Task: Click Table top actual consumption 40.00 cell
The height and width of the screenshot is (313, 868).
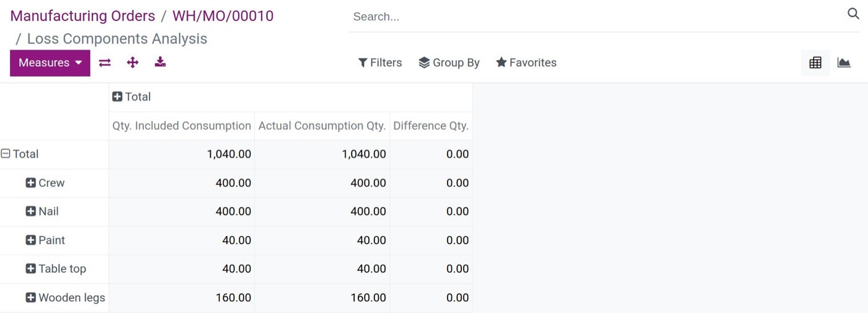Action: [x=322, y=269]
